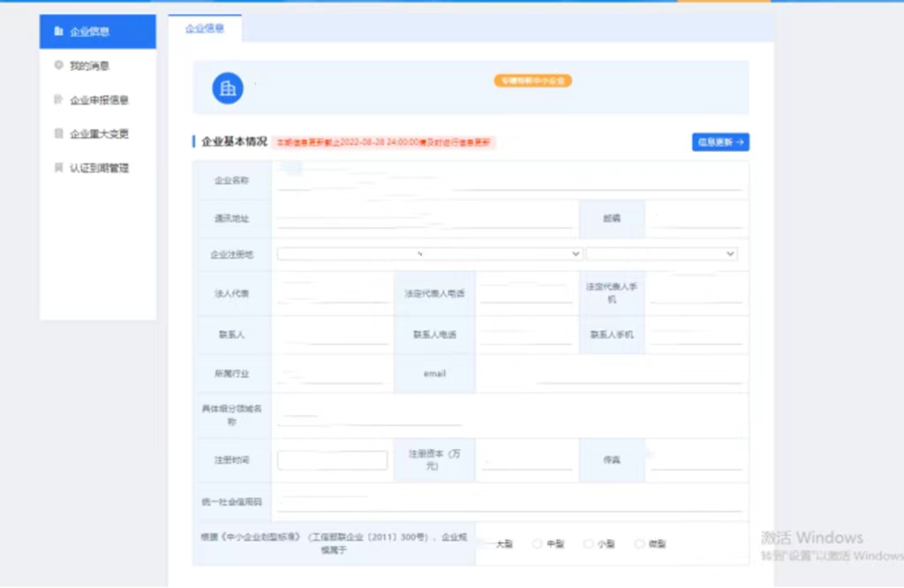Click the 信息更新 button
The height and width of the screenshot is (588, 904).
[720, 142]
